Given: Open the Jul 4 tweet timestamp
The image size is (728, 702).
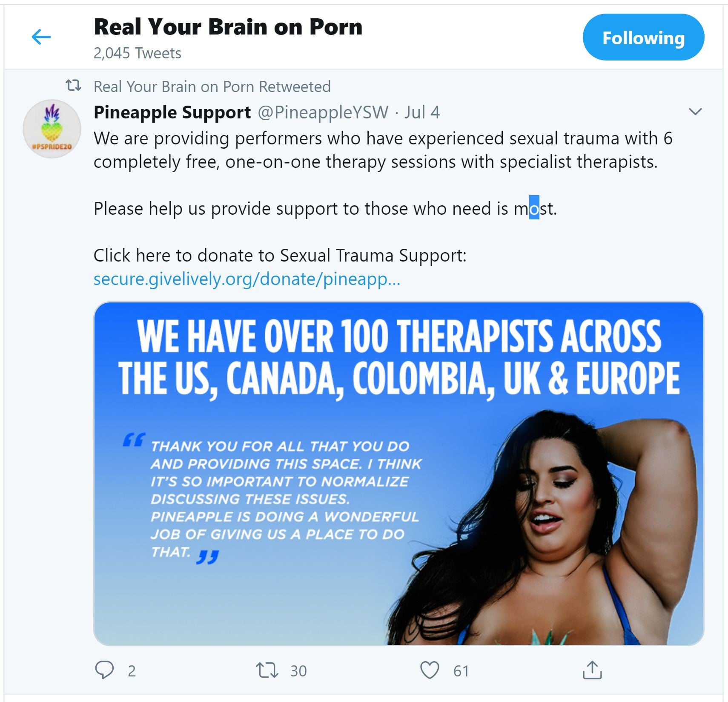Looking at the screenshot, I should tap(422, 112).
